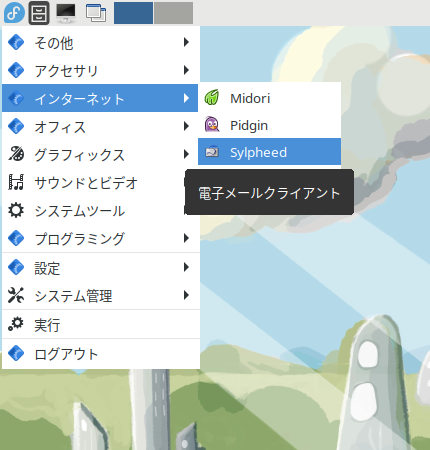Expand the オフィス submenu arrow
Viewport: 430px width, 450px height.
click(186, 126)
